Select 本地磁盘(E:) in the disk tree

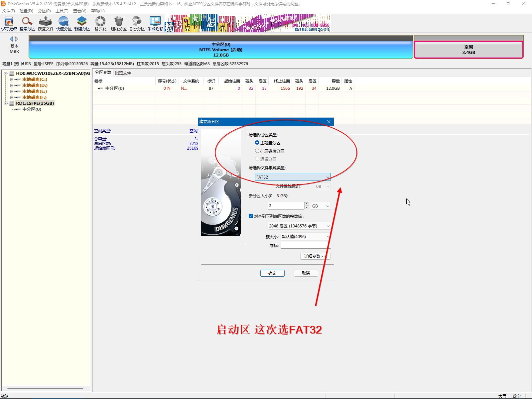[x=35, y=91]
